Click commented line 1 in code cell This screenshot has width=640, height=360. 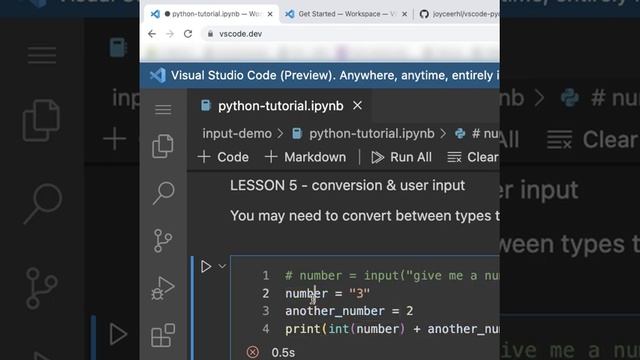(x=392, y=276)
